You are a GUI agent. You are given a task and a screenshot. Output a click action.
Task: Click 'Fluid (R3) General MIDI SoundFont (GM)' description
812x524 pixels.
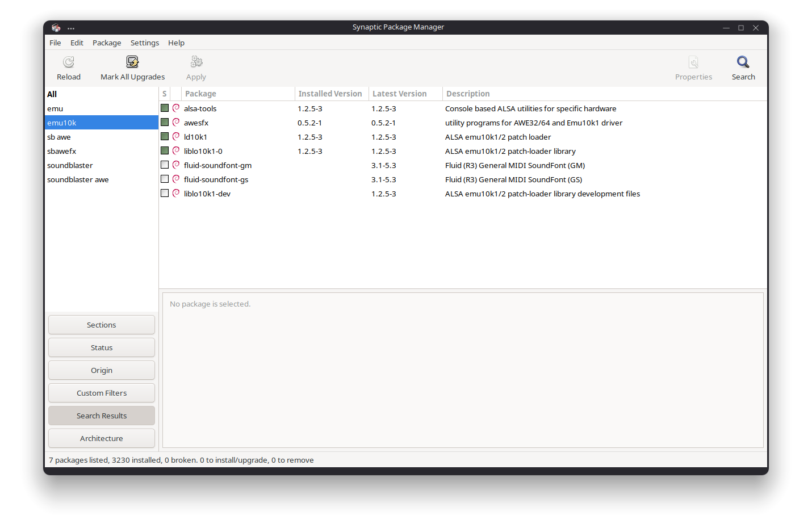(515, 165)
